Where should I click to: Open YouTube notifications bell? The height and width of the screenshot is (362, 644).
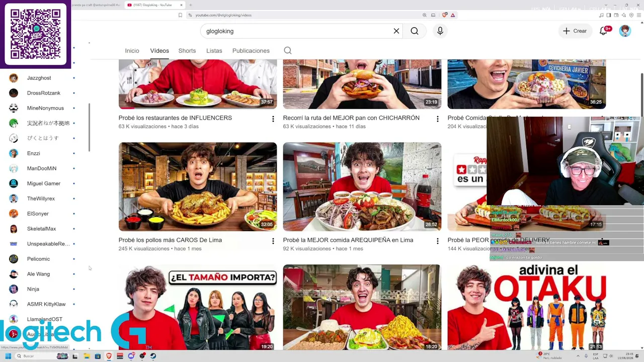[604, 31]
